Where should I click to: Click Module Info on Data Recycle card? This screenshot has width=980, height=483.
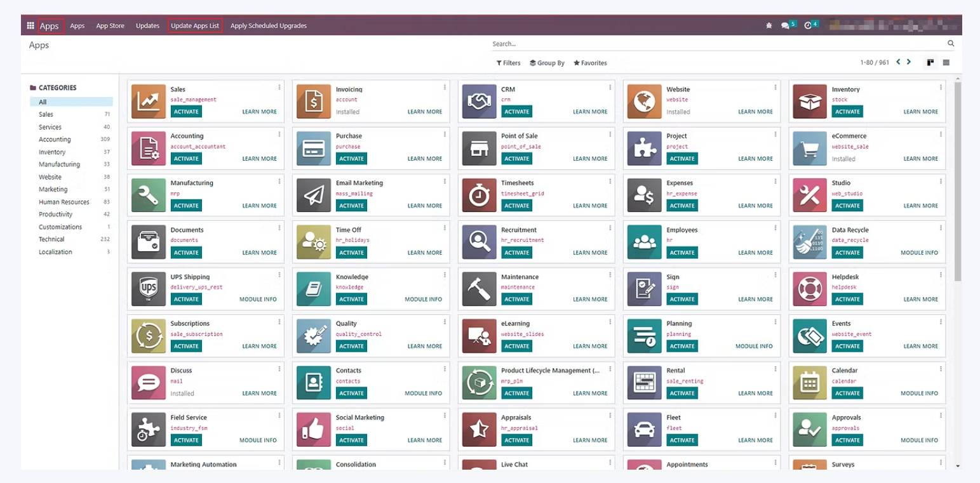coord(919,253)
